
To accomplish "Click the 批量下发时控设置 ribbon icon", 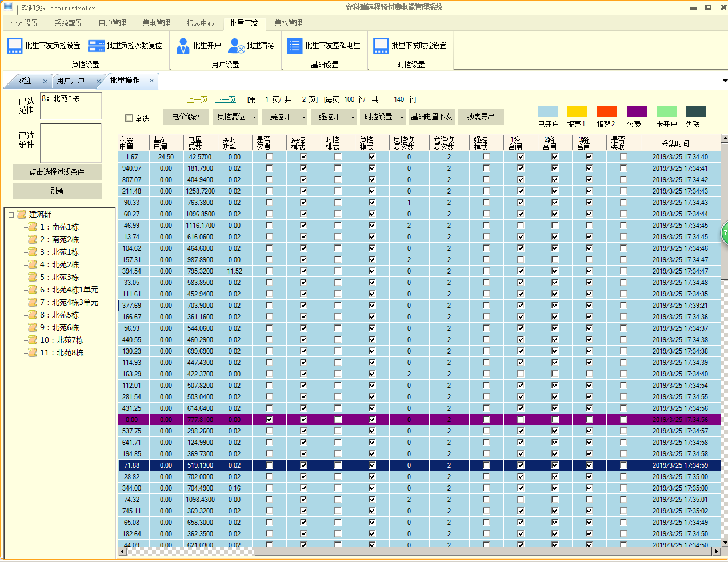I will point(381,46).
